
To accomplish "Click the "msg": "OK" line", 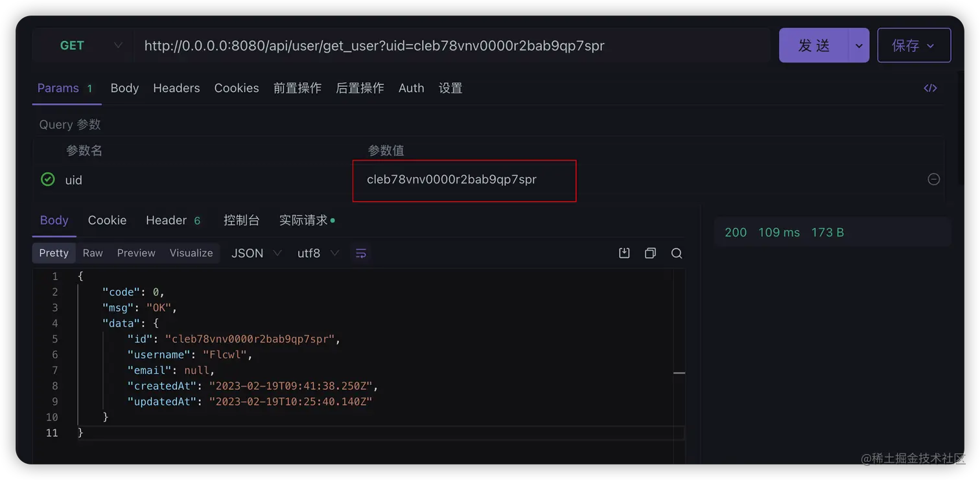I will pyautogui.click(x=139, y=308).
